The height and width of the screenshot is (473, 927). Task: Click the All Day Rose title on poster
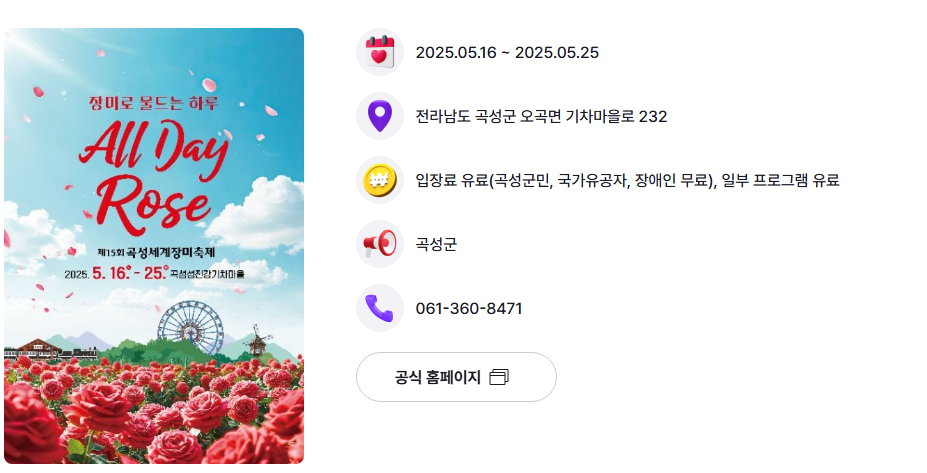coord(154,176)
